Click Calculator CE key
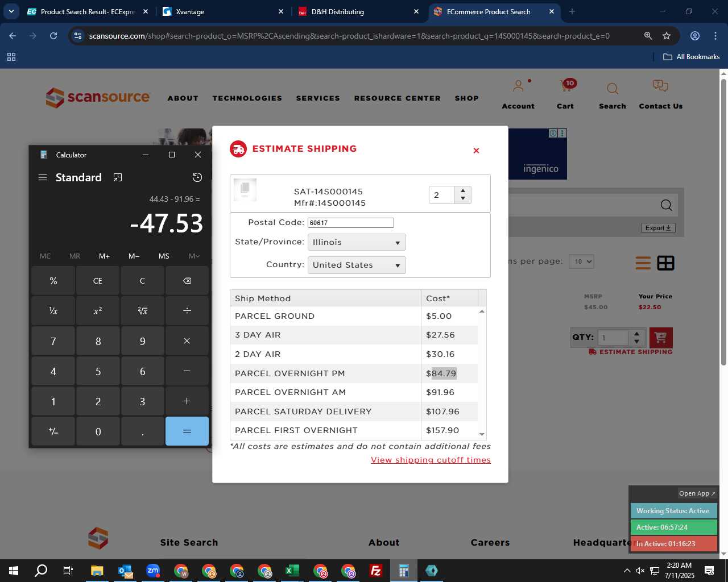The image size is (728, 582). click(98, 281)
